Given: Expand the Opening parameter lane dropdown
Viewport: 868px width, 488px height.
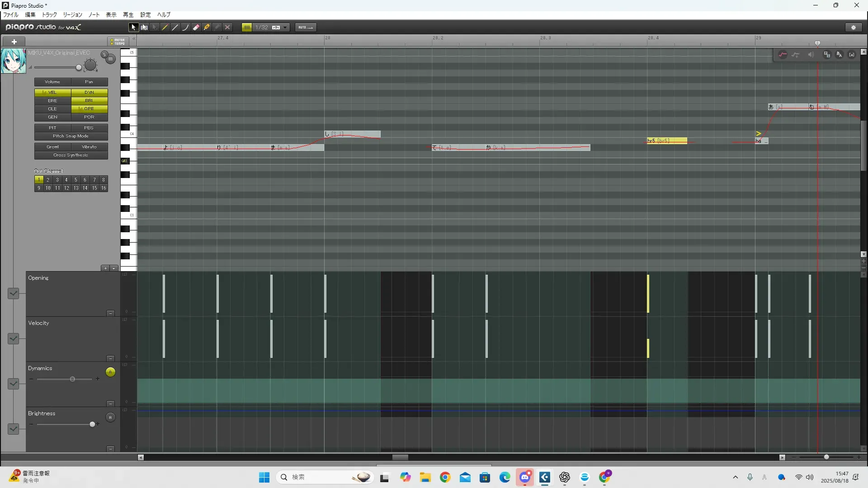Looking at the screenshot, I should [13, 294].
